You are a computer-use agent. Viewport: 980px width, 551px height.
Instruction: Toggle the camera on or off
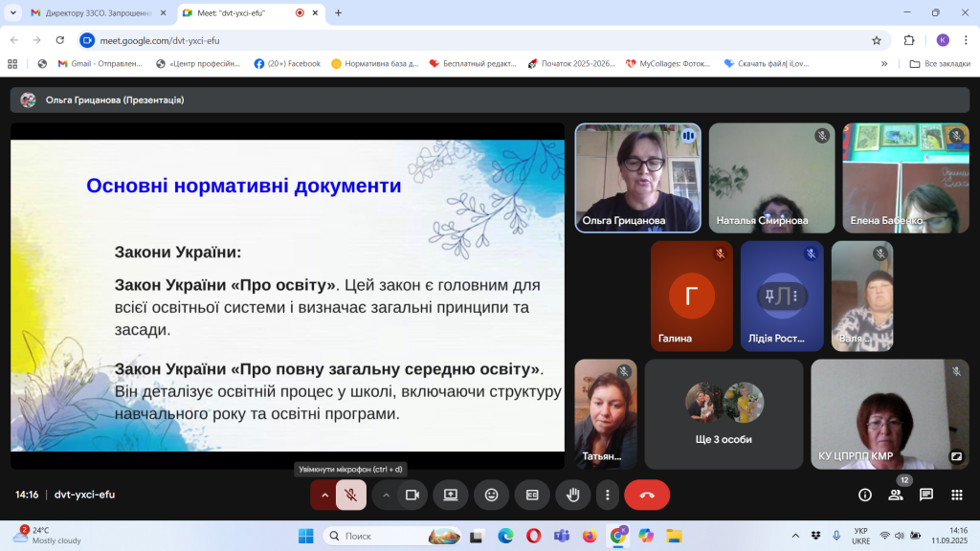click(412, 495)
